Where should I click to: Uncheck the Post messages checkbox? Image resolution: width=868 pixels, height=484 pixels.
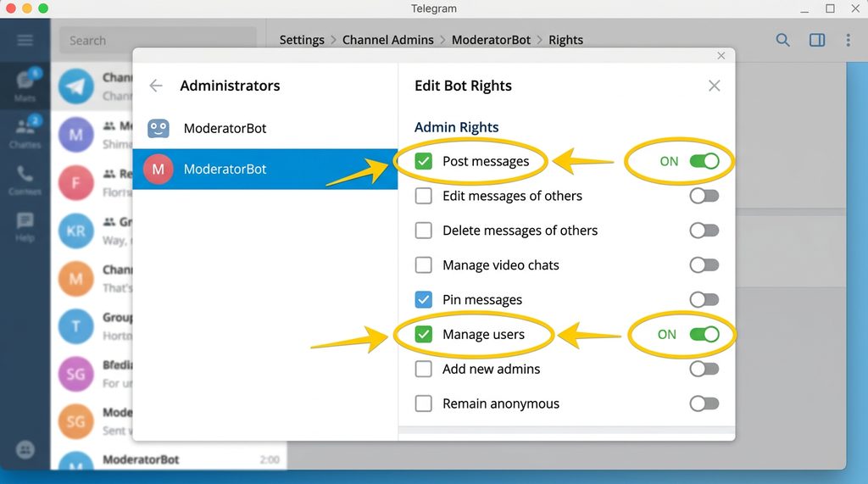424,161
